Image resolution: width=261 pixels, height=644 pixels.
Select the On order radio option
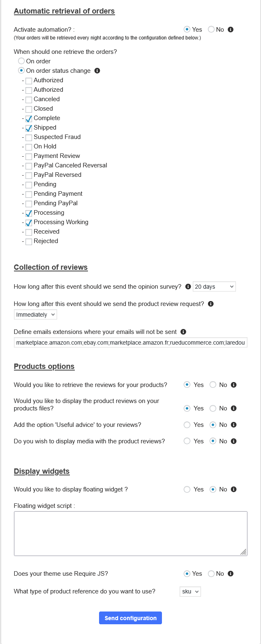pyautogui.click(x=21, y=61)
